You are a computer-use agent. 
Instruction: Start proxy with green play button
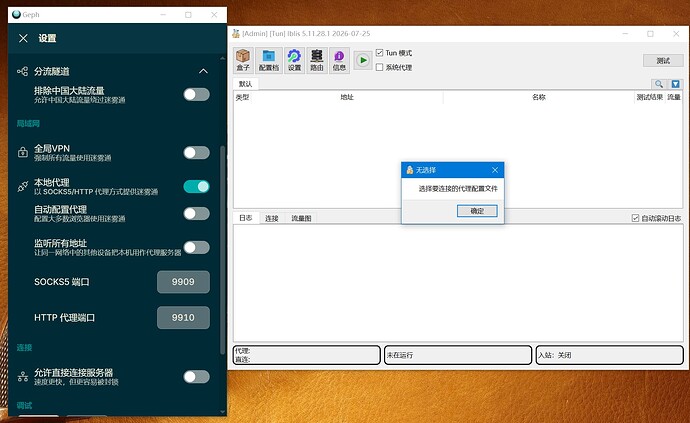363,60
